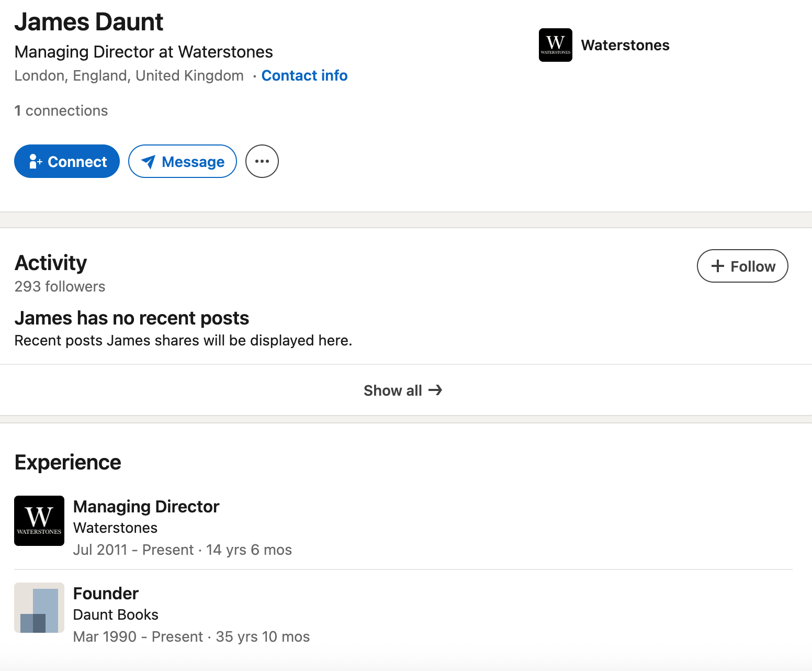
Task: Click 'Mar 1990 - Present' date range
Action: pos(138,636)
